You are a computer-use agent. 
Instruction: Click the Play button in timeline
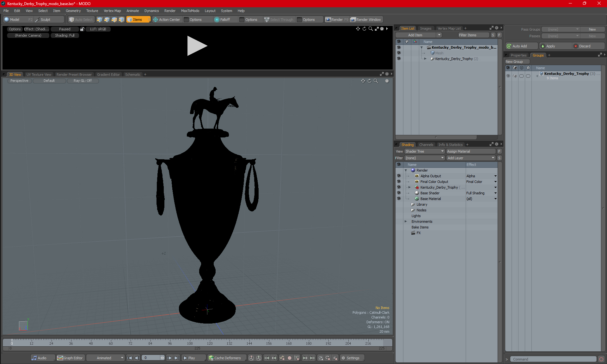coord(193,358)
